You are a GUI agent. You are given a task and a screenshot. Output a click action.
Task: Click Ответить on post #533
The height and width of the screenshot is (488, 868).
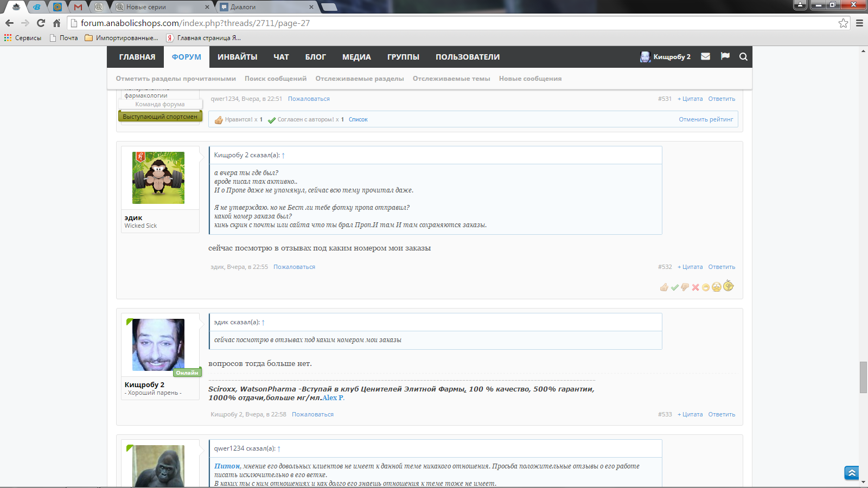coord(722,414)
